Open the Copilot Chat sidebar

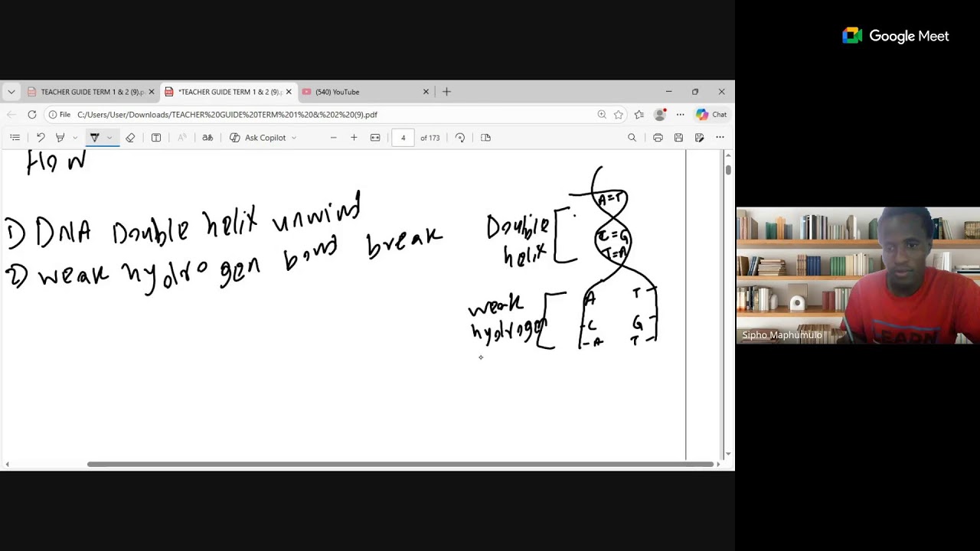711,115
